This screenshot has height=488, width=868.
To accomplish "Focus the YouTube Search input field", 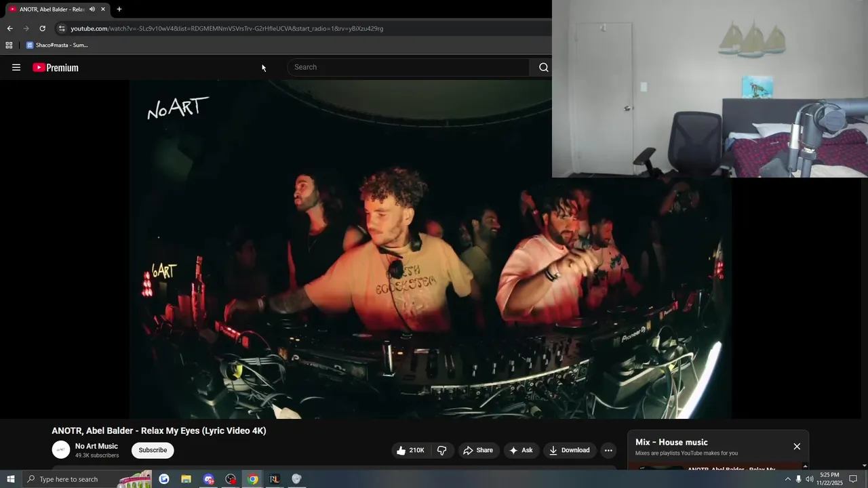I will tap(408, 67).
